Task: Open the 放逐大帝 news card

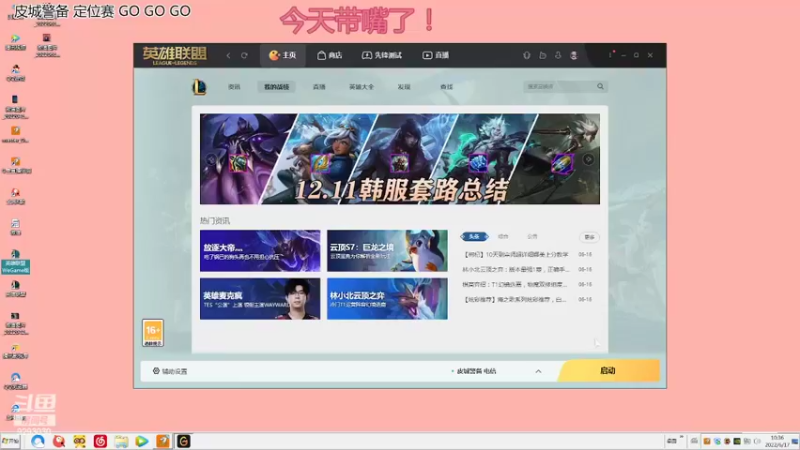Action: [x=260, y=251]
